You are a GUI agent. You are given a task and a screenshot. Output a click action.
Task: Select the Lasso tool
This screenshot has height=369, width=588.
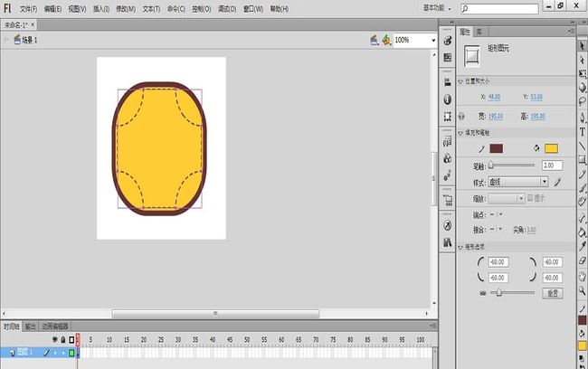click(x=582, y=101)
